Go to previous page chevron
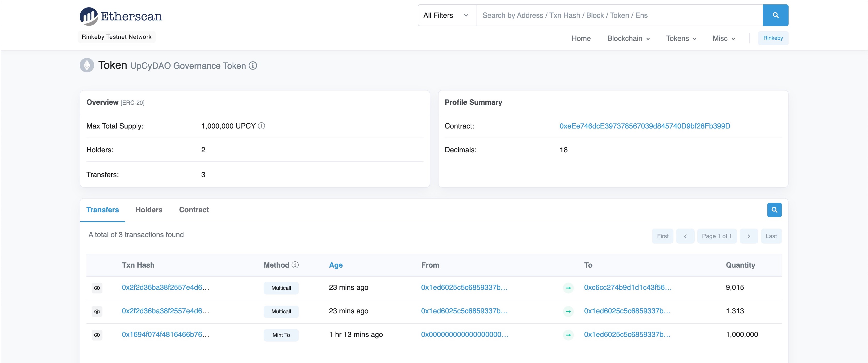 [x=685, y=236]
